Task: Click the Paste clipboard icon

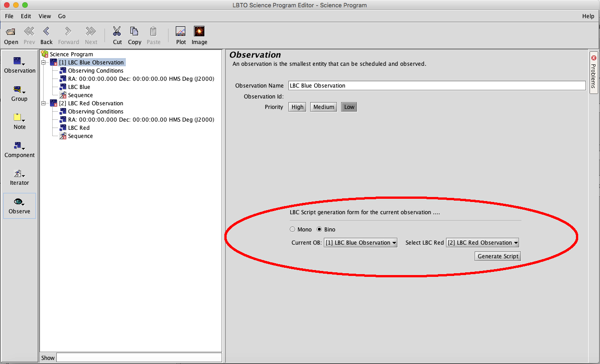Action: tap(153, 31)
